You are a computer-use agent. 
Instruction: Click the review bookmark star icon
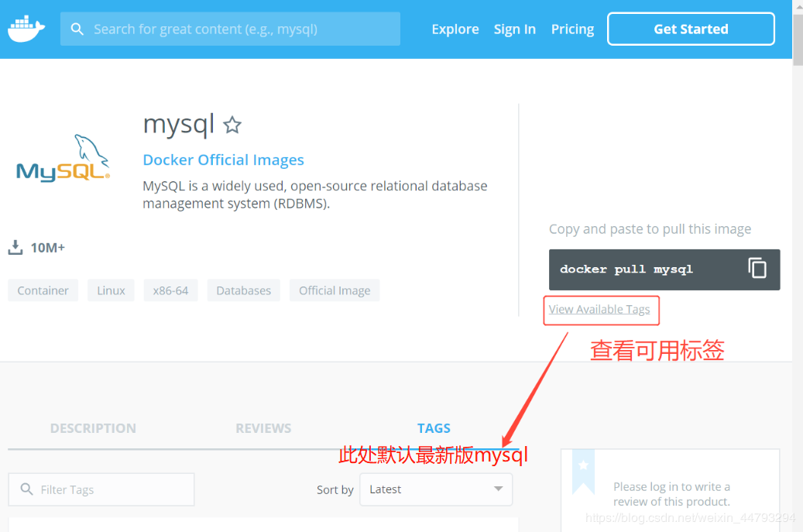click(583, 465)
